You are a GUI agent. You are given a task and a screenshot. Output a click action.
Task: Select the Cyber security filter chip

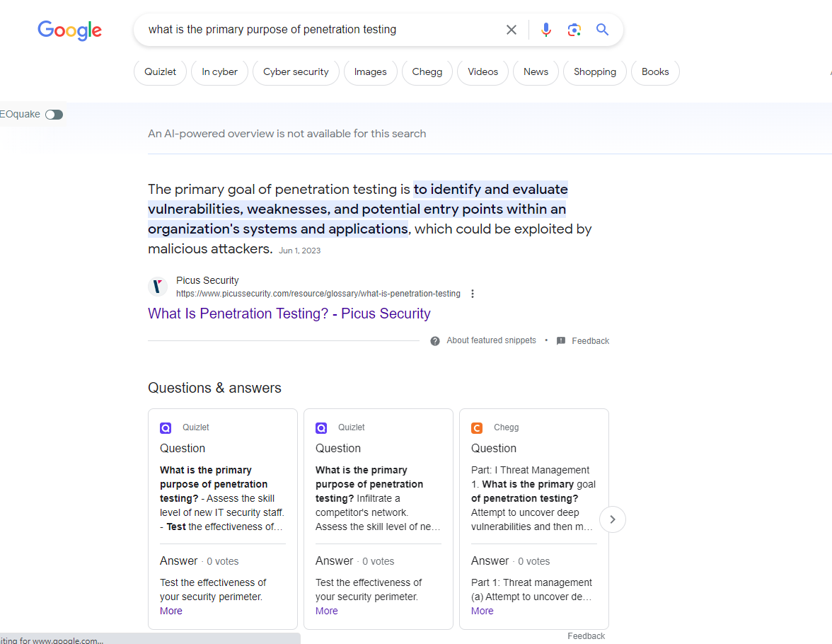pyautogui.click(x=296, y=71)
